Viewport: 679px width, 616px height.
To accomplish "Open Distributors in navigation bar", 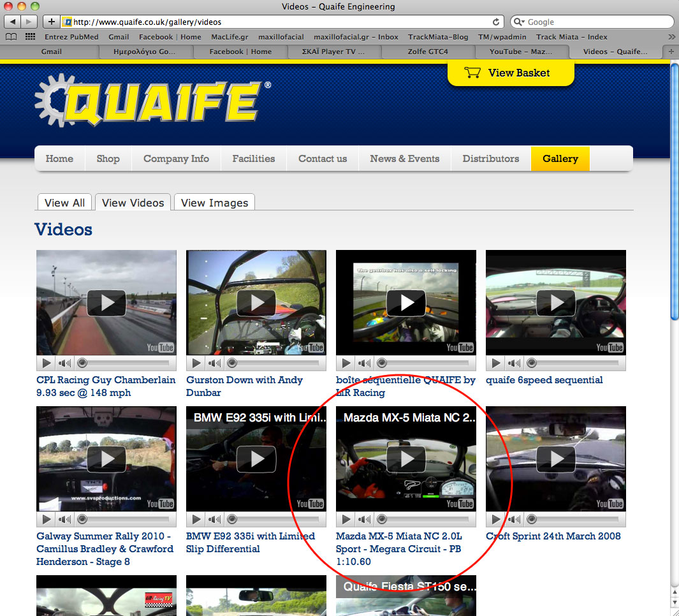I will tap(491, 159).
